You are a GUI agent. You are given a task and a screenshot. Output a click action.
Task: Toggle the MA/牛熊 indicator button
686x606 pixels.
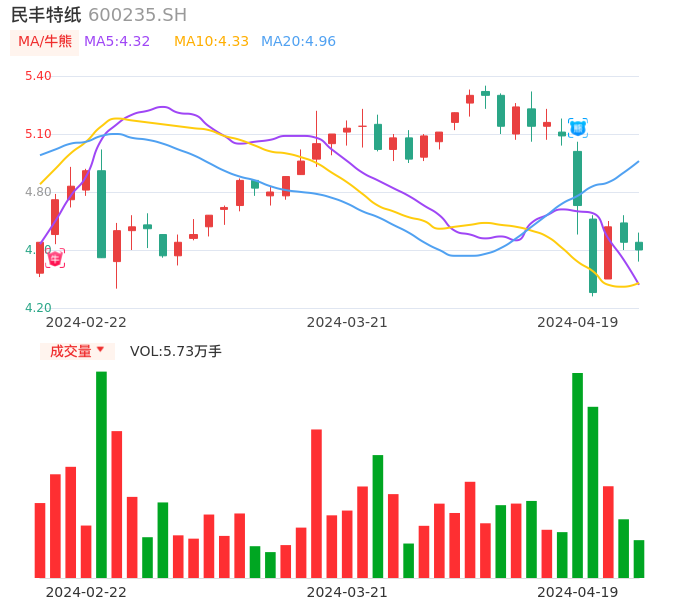click(45, 41)
